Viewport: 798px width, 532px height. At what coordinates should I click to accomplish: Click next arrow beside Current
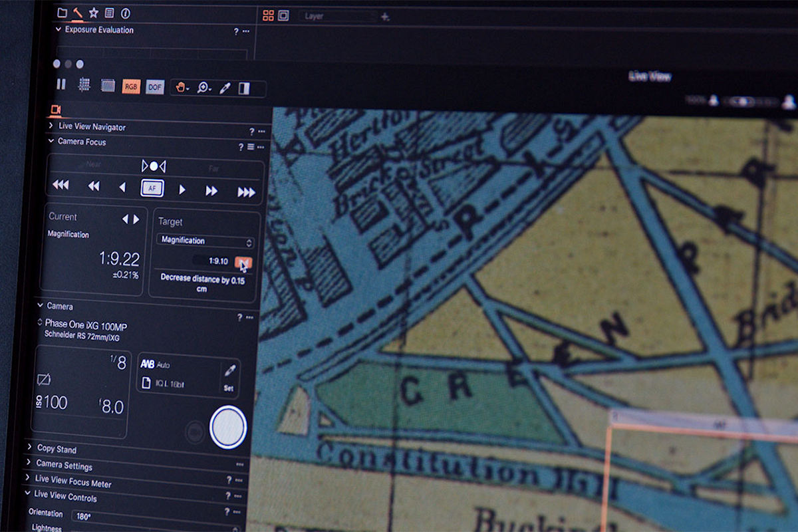[136, 219]
